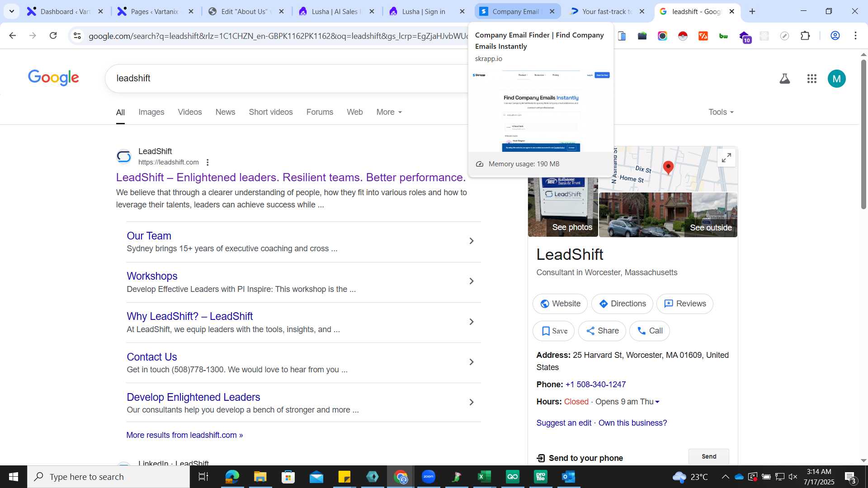Expand the Contact Us sitelink chevron
This screenshot has height=488, width=868.
coord(471,362)
